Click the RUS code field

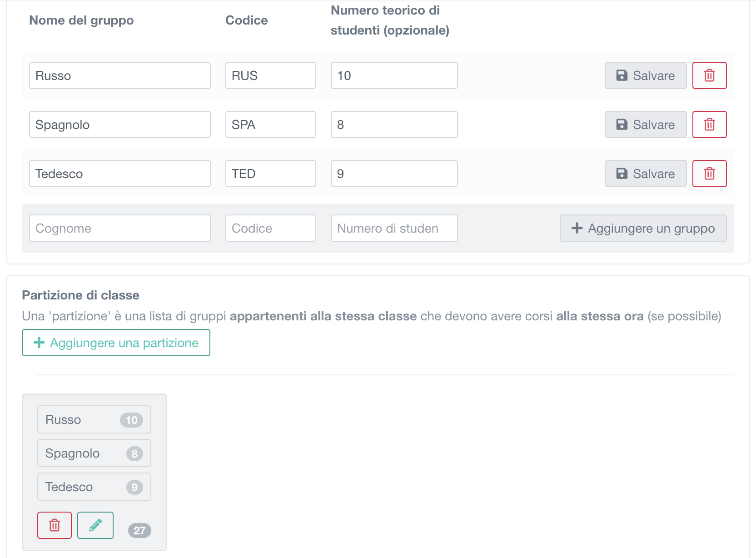pos(270,75)
